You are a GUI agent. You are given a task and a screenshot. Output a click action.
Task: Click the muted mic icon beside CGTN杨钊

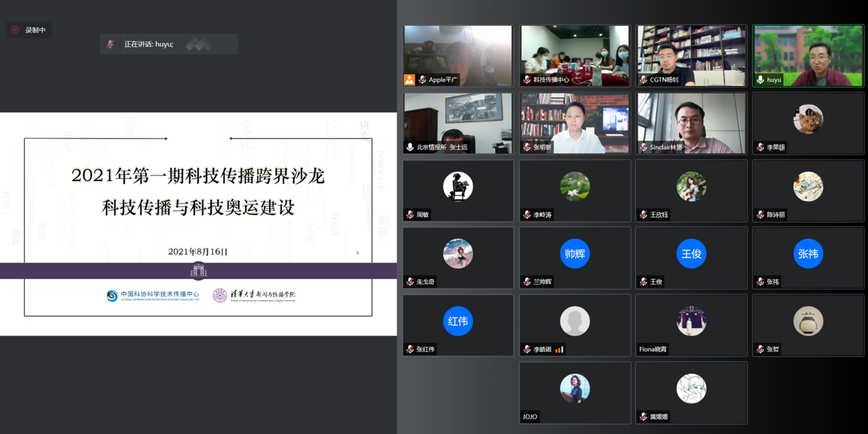pos(643,80)
